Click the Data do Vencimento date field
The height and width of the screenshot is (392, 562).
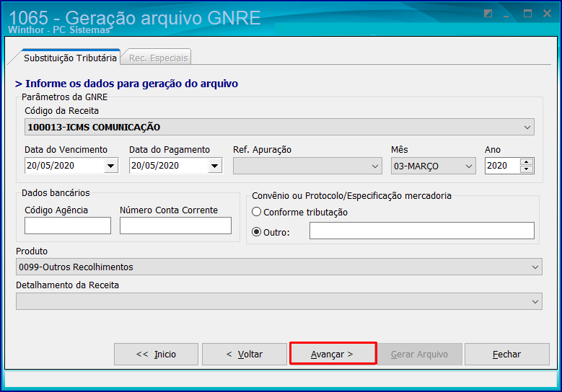pyautogui.click(x=64, y=166)
